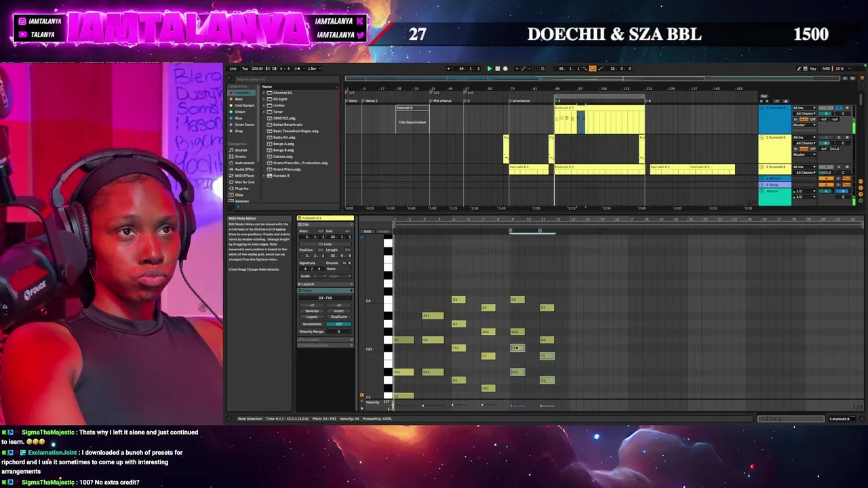Fold the 2 Kontakt 8 track
868x488 pixels.
click(x=762, y=138)
